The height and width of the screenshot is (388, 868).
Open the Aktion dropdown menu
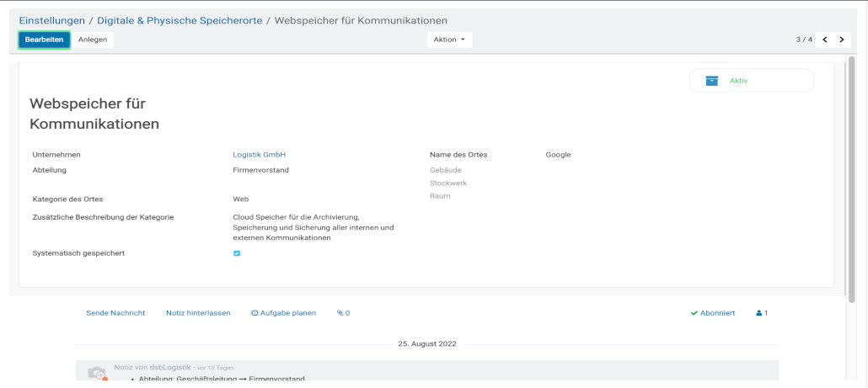tap(449, 40)
